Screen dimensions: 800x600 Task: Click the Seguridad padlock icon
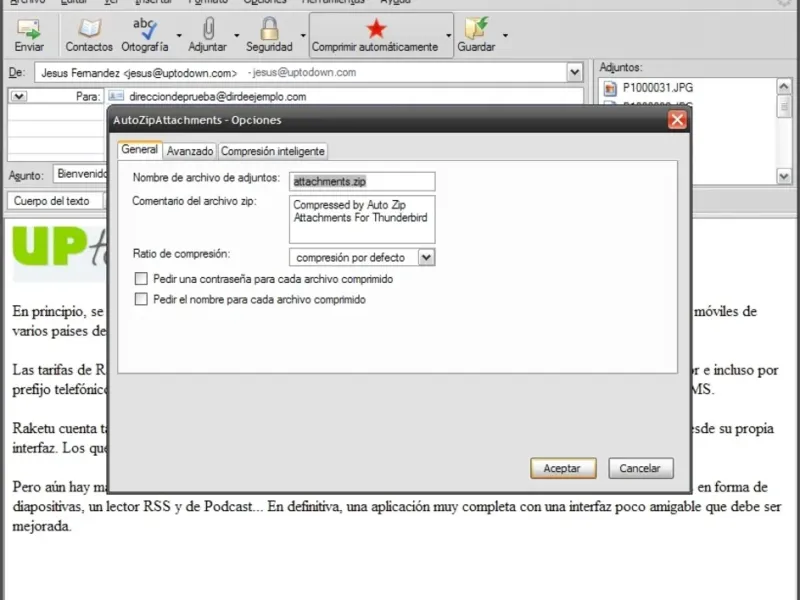point(269,28)
